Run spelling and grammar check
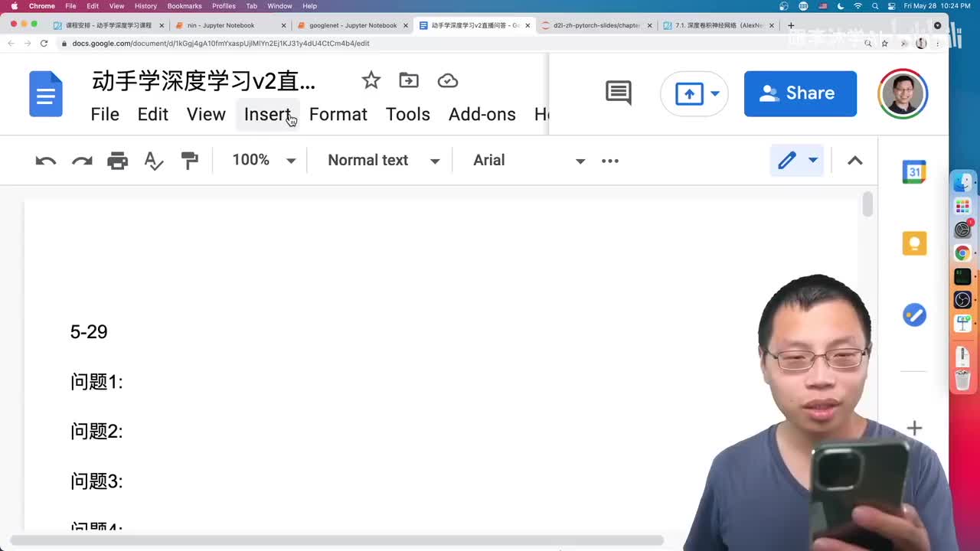 click(x=154, y=161)
